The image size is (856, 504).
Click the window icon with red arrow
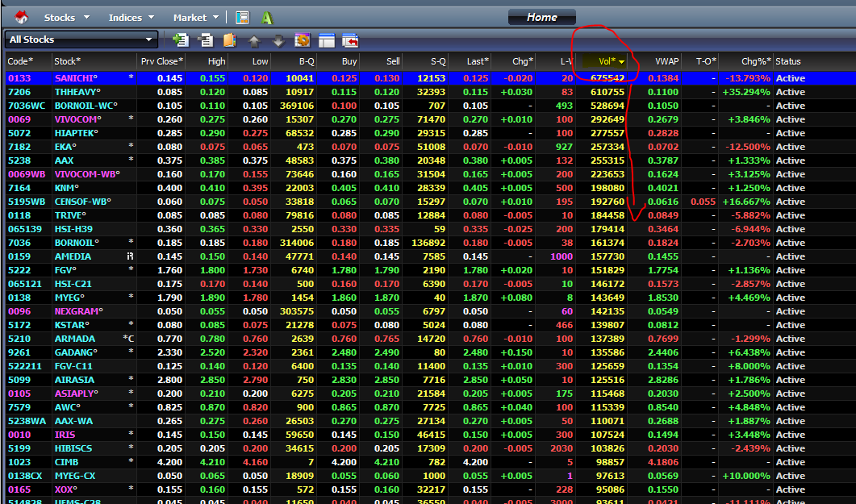pyautogui.click(x=350, y=40)
